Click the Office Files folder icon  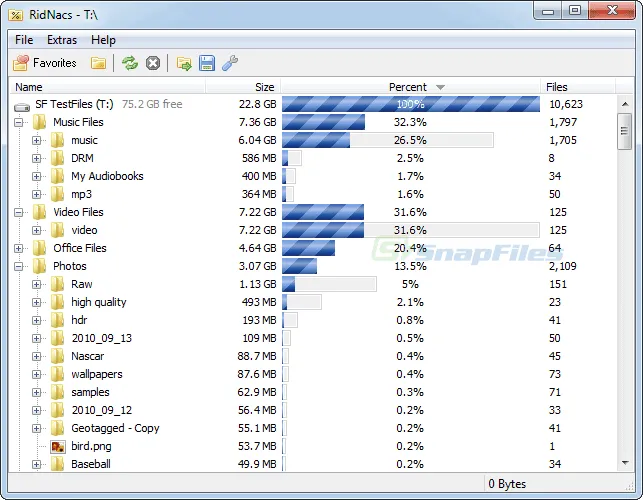pyautogui.click(x=39, y=248)
